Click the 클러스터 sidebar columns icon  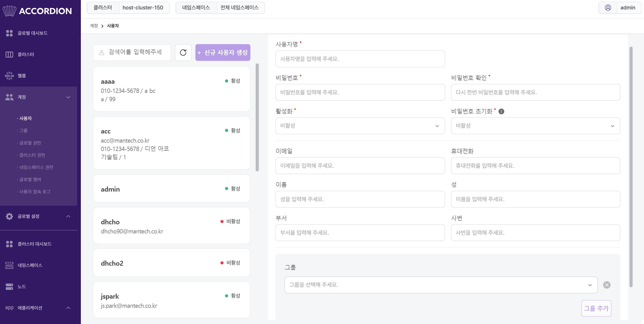pyautogui.click(x=9, y=55)
